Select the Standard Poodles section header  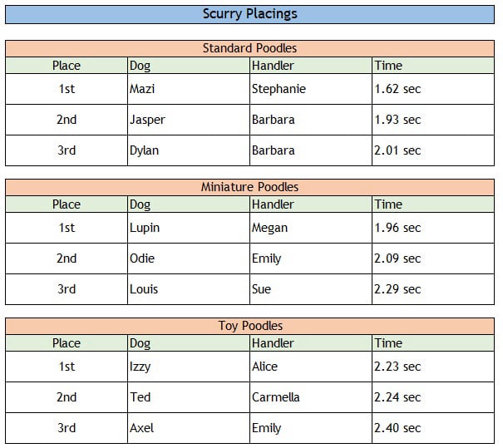click(x=249, y=48)
